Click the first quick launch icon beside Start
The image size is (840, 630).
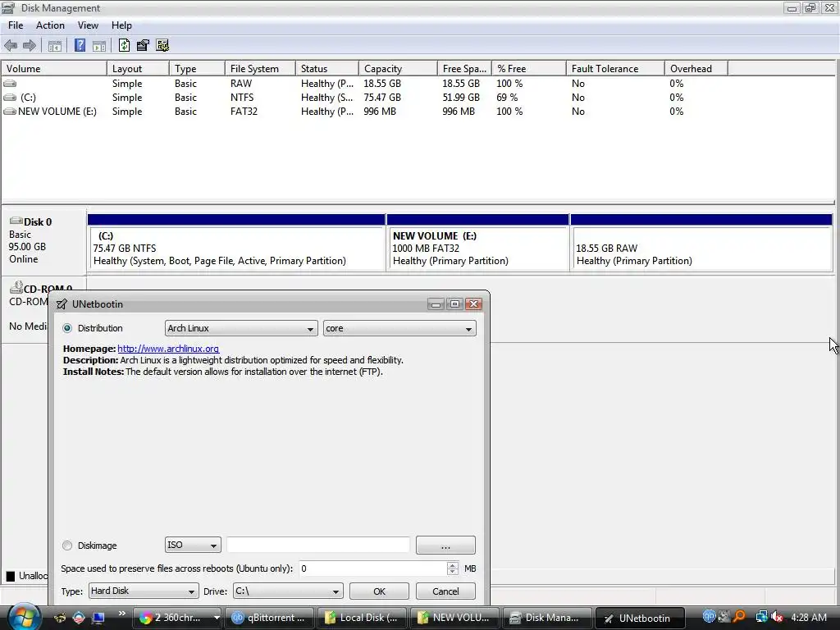pos(60,618)
